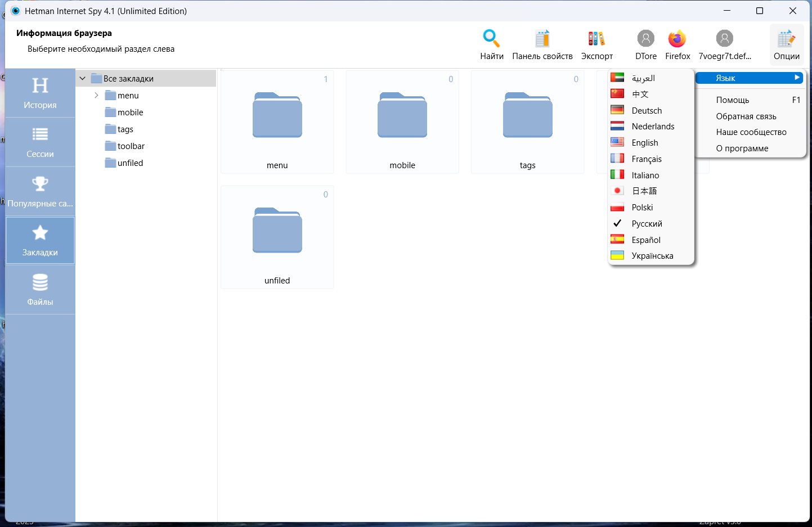Open the Панель свойств properties panel
Screen dimensions: 812x527
[542, 39]
